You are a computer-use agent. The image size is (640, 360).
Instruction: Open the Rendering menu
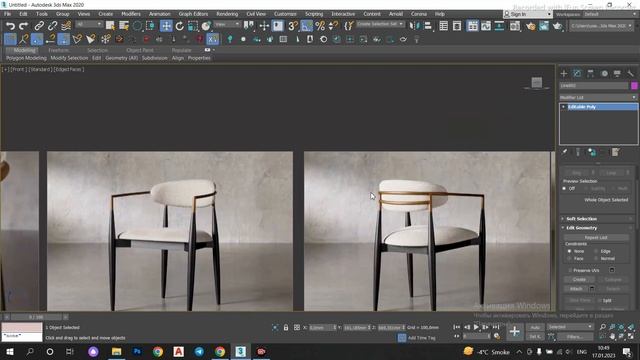tap(227, 14)
